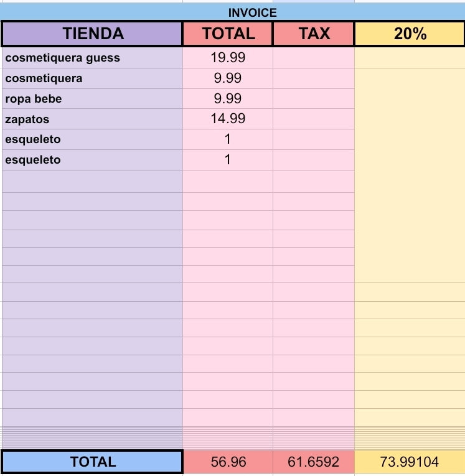
Task: Click the zapatos item cell
Action: click(92, 119)
